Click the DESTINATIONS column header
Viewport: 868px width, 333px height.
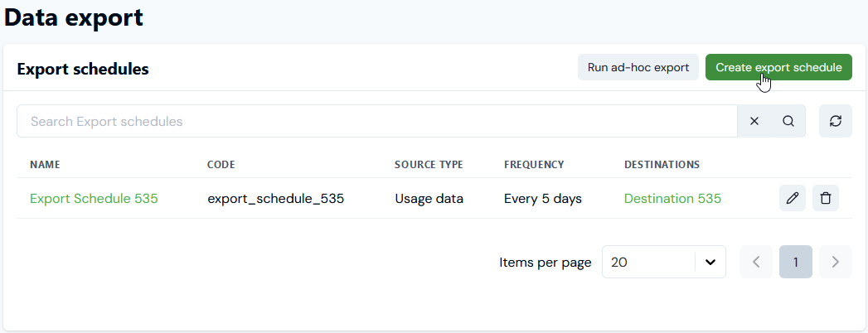(662, 164)
